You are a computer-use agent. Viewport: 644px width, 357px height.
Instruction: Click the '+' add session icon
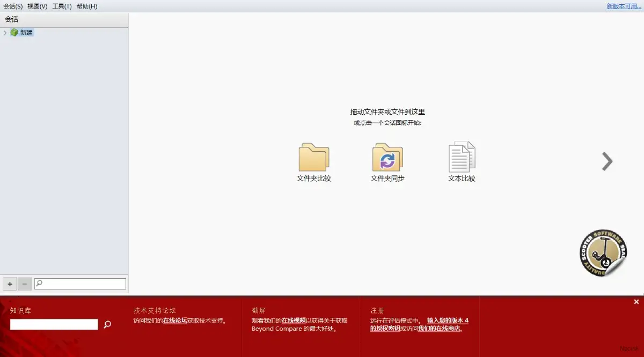(9, 284)
